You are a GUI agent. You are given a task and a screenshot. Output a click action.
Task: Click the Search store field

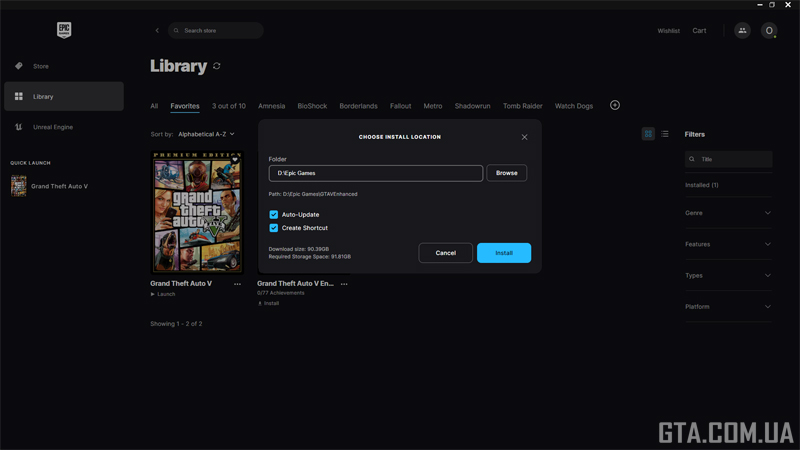click(x=216, y=31)
